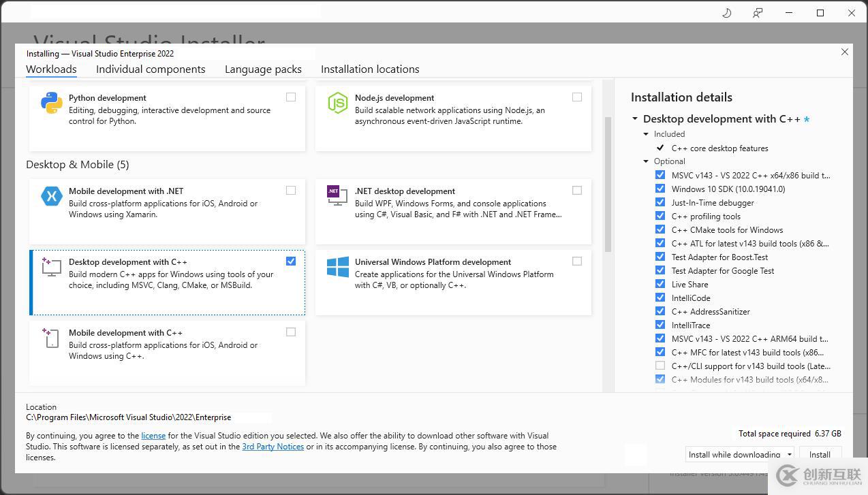
Task: Click the Desktop development with C++ icon
Action: coord(52,266)
